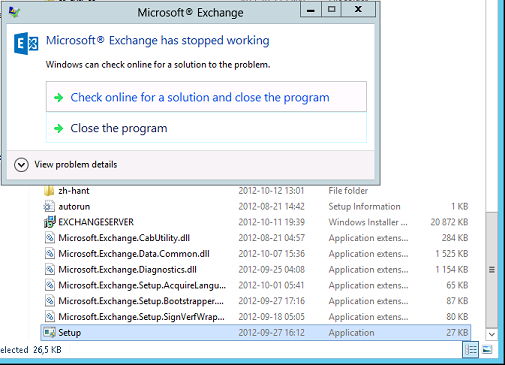Click the 1 154 KB size cell
505x365 pixels.
pos(452,269)
